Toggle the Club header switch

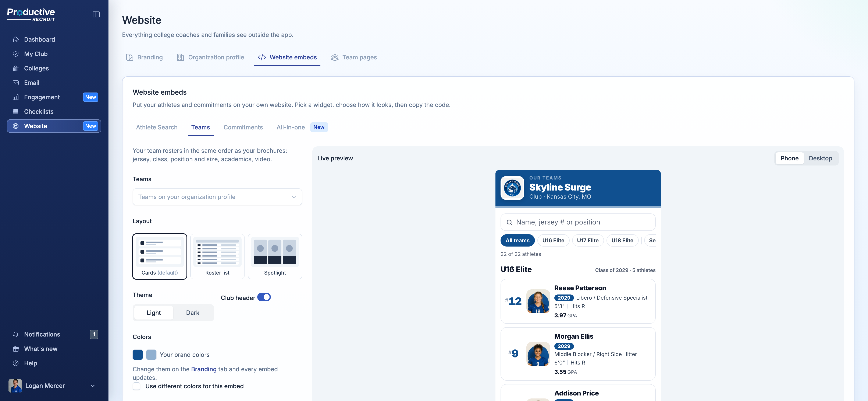pyautogui.click(x=264, y=297)
